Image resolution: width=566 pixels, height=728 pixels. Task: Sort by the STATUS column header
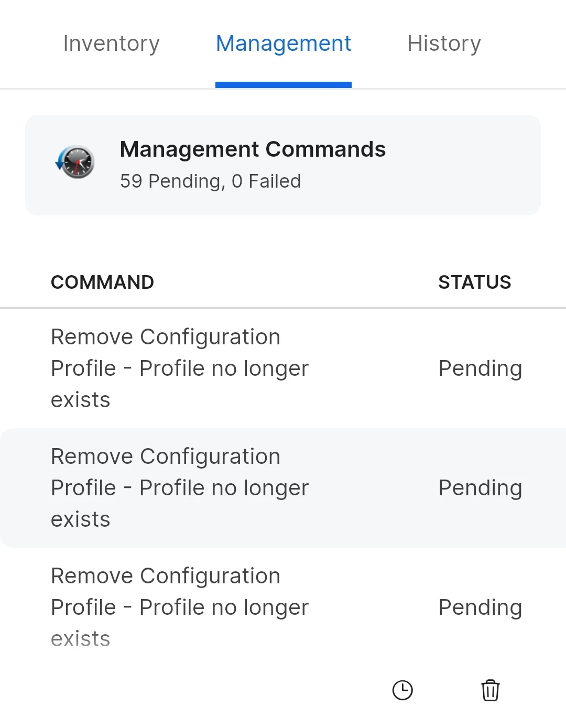(x=474, y=282)
